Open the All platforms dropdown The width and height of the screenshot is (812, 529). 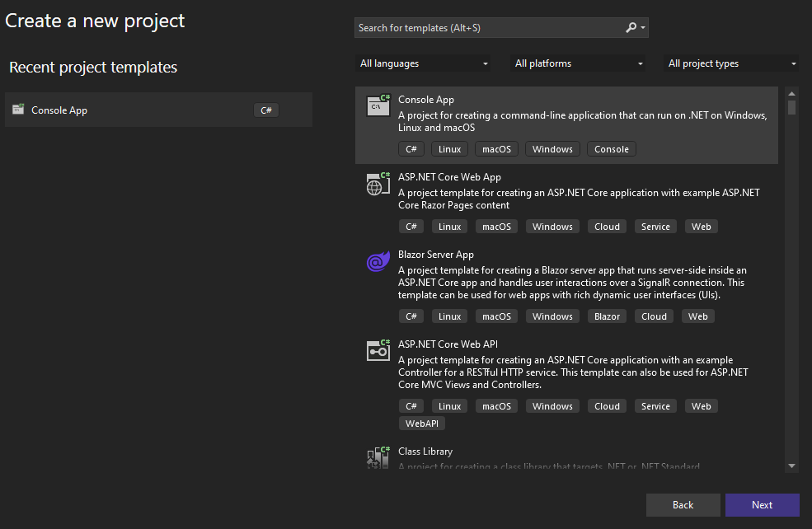coord(577,63)
